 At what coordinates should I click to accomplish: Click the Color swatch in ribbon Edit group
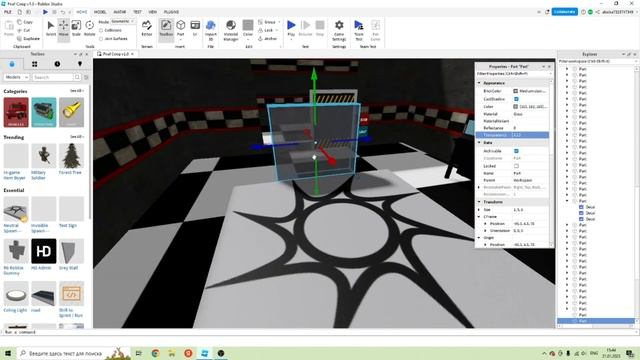(248, 25)
